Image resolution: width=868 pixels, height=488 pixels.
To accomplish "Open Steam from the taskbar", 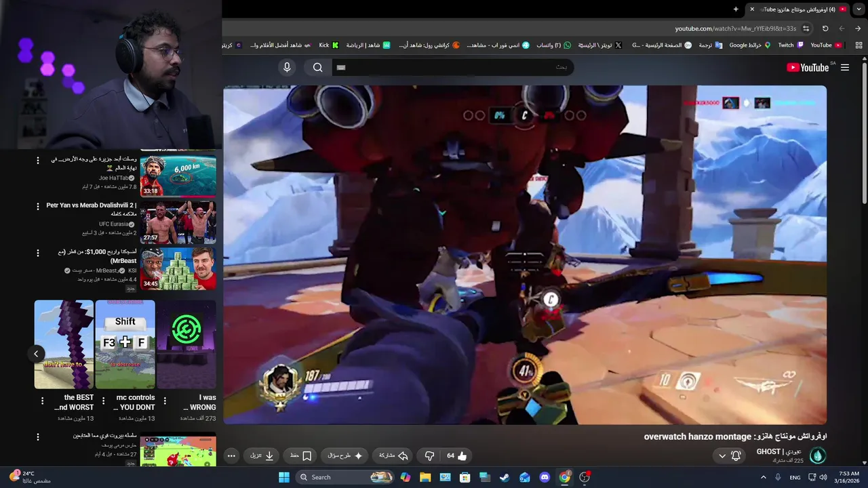I will 505,477.
